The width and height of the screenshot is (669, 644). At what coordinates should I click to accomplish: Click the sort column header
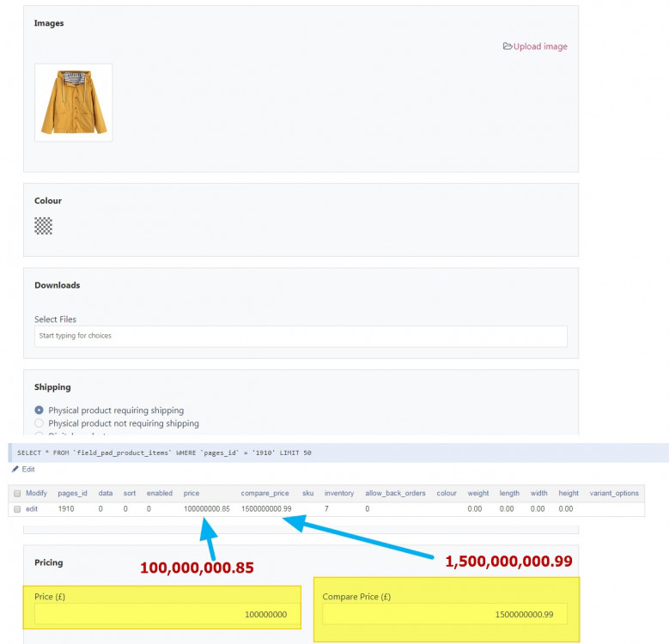(130, 493)
